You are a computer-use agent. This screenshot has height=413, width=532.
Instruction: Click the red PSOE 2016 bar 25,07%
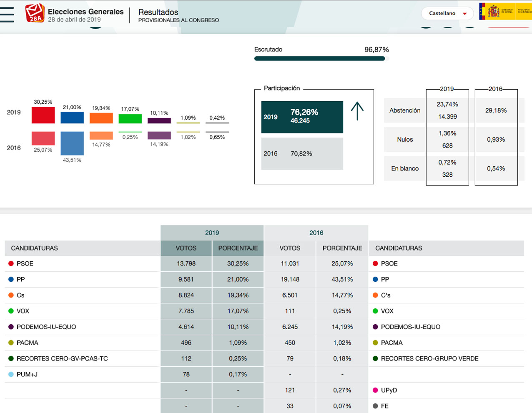tap(43, 138)
